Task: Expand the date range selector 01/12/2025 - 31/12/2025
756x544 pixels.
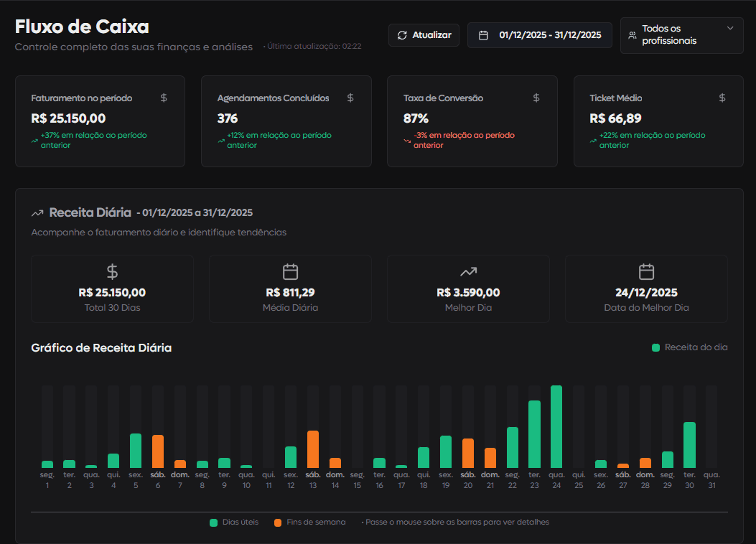Action: (539, 34)
